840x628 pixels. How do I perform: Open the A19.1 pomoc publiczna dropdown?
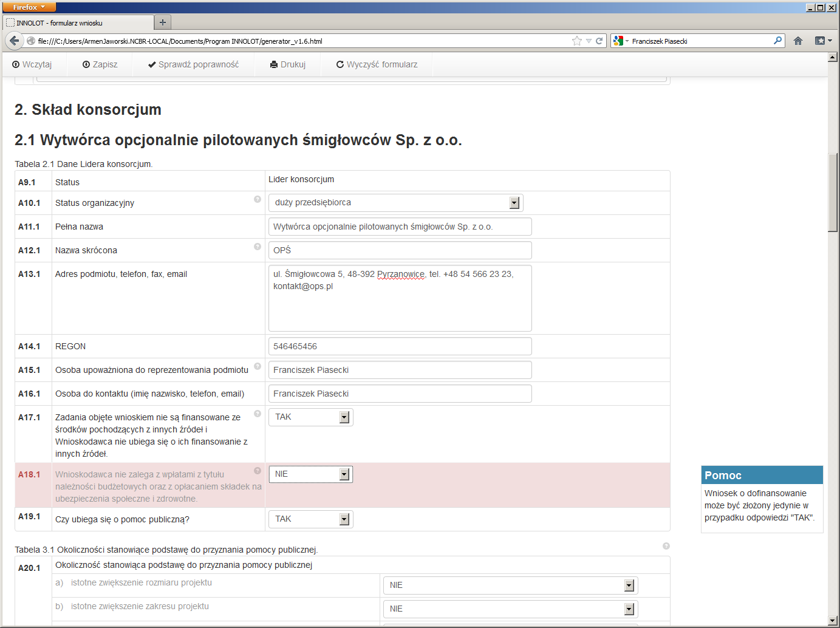coord(310,519)
